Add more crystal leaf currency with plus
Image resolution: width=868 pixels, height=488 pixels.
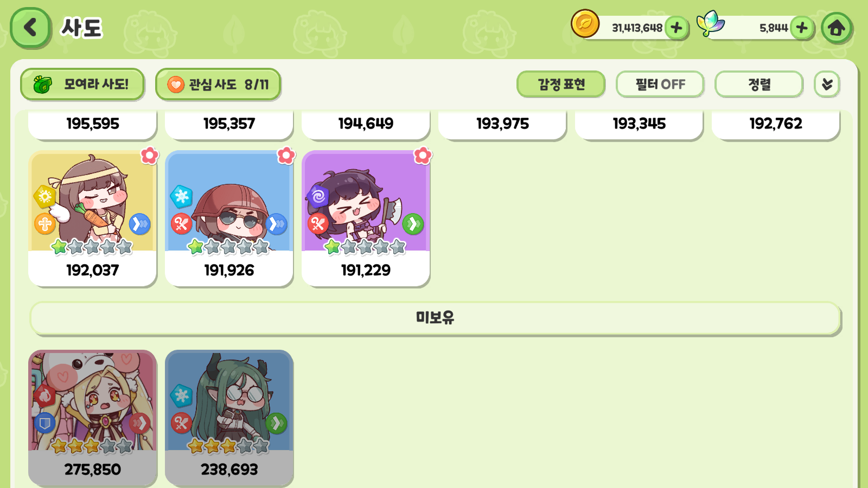click(x=802, y=28)
